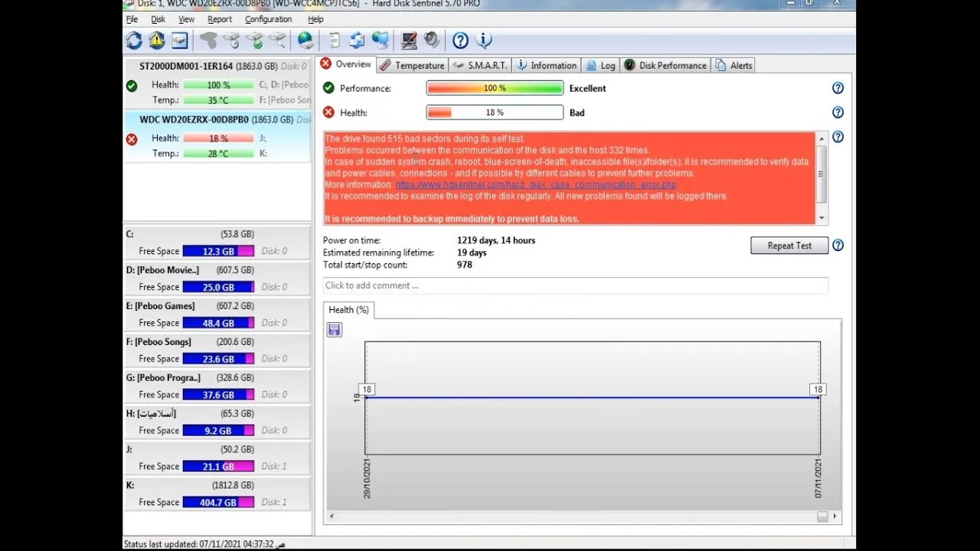This screenshot has height=551, width=980.
Task: Click the help icon beside Health row
Action: (x=838, y=112)
